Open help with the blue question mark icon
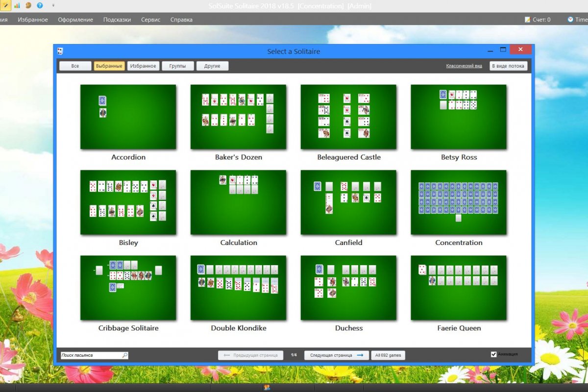This screenshot has height=392, width=588. click(40, 5)
